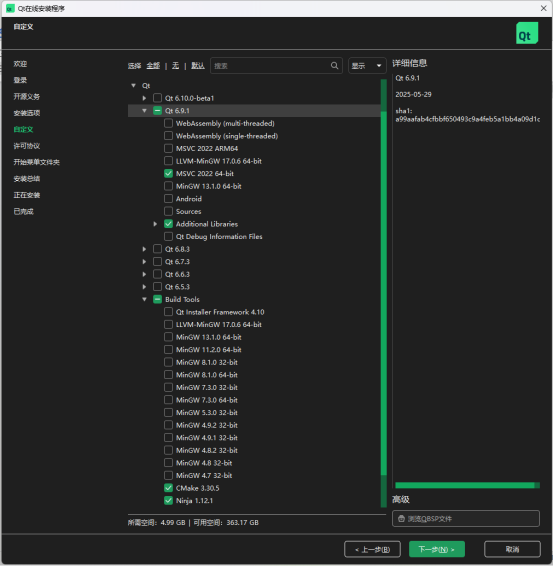This screenshot has height=567, width=553.
Task: Uncheck MSVC 2022 64-bit
Action: (168, 174)
